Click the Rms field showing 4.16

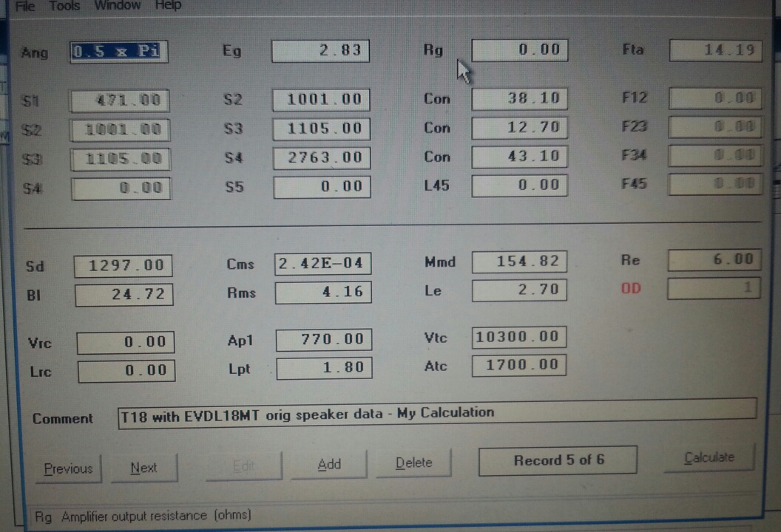pyautogui.click(x=323, y=293)
